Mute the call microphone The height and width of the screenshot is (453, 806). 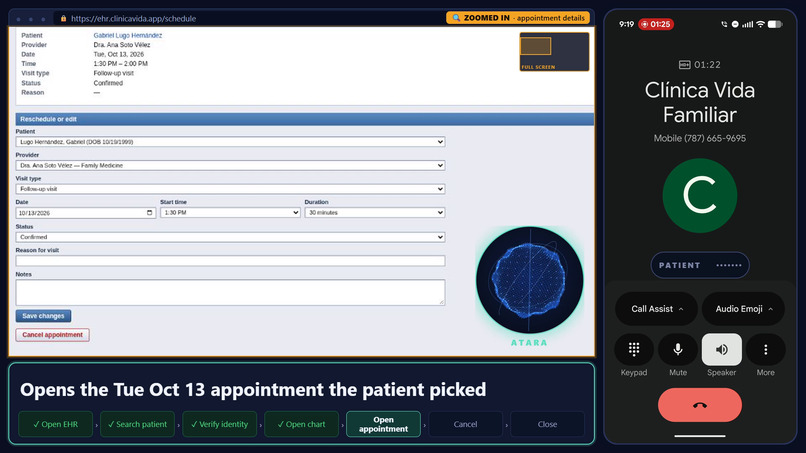coord(678,350)
